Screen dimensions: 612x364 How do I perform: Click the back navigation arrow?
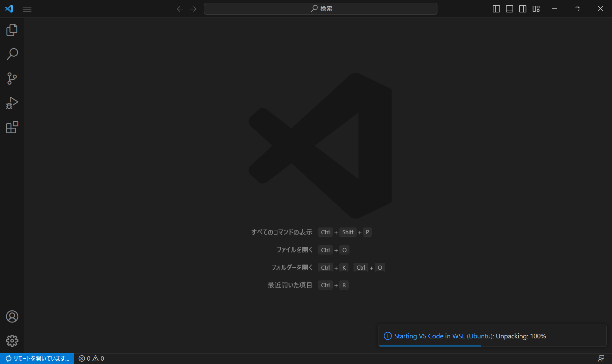180,9
